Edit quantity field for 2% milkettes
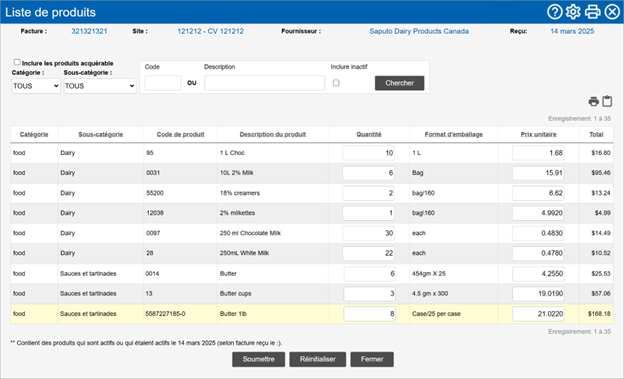The width and height of the screenshot is (624, 379). (369, 213)
